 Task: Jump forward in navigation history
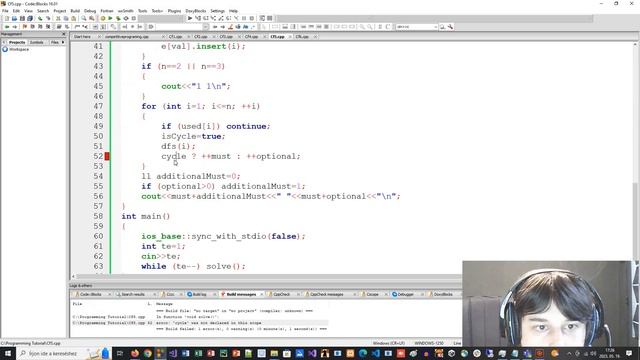click(x=15, y=27)
